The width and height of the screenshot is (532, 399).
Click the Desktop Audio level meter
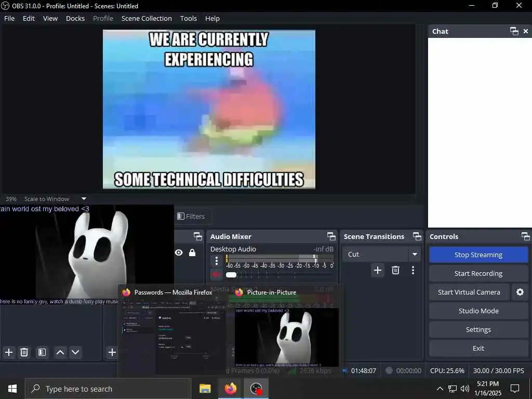(280, 258)
